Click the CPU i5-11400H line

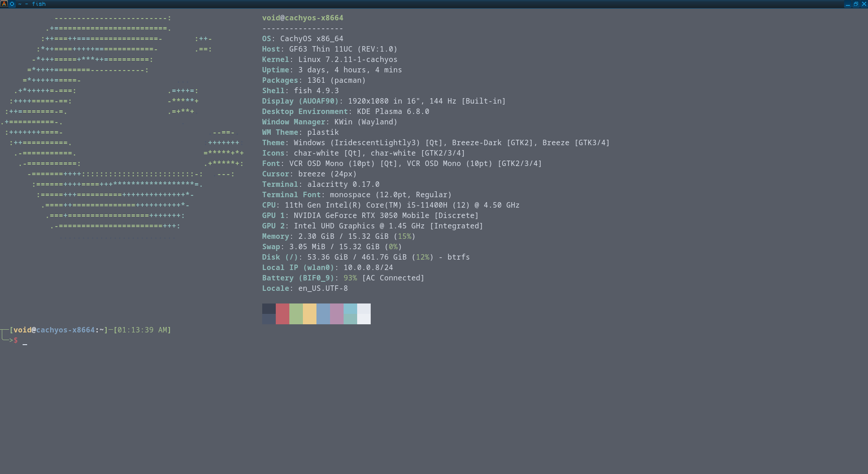(391, 205)
